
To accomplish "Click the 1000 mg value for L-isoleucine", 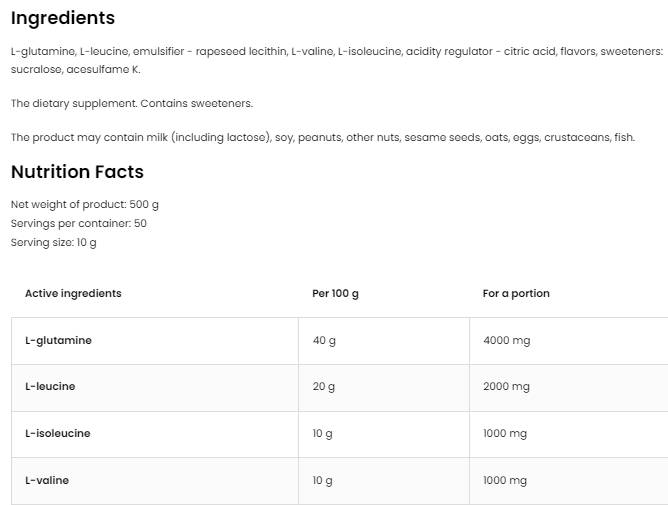I will point(505,433).
